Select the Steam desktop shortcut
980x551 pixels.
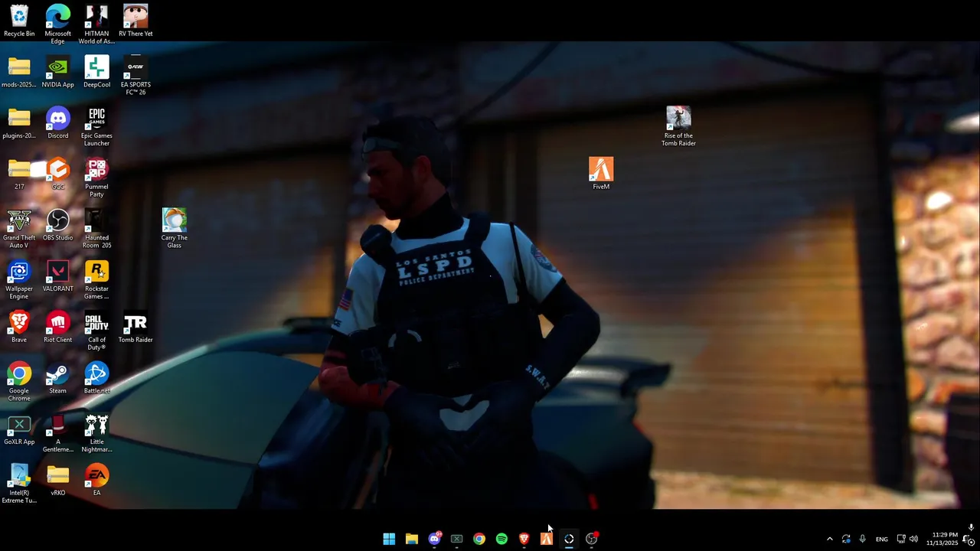pyautogui.click(x=58, y=378)
